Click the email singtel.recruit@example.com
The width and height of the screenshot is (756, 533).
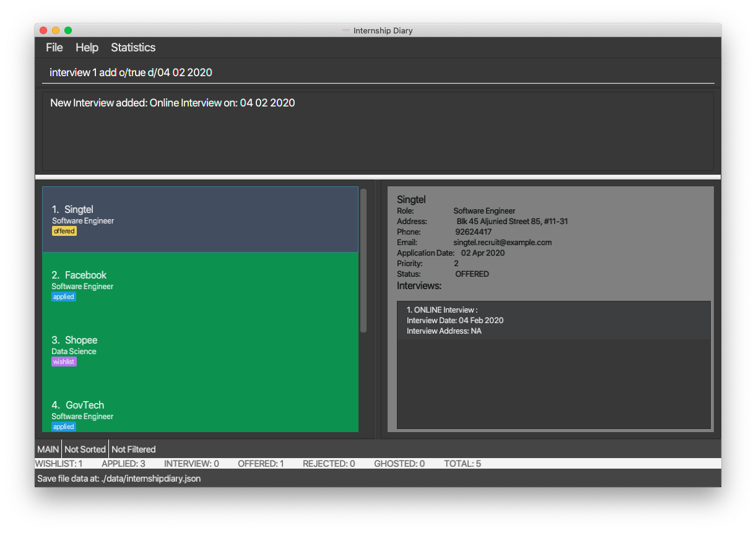[x=502, y=242]
